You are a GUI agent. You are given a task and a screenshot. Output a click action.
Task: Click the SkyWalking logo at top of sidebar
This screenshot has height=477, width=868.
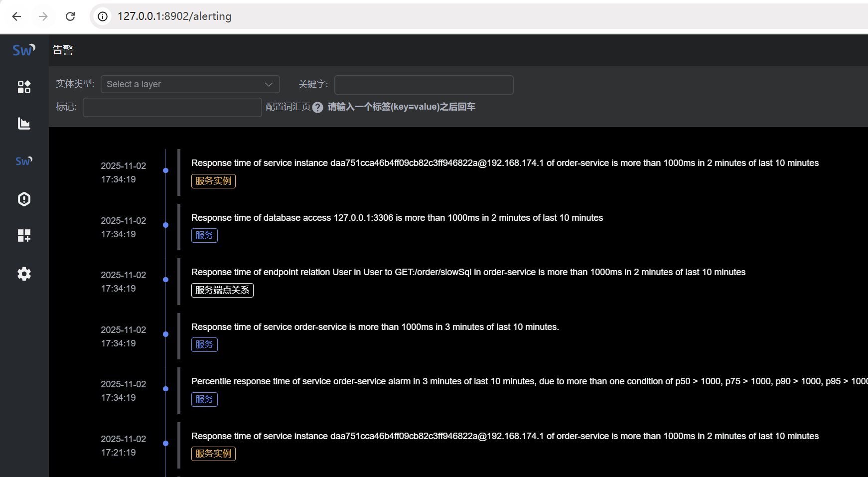(24, 50)
